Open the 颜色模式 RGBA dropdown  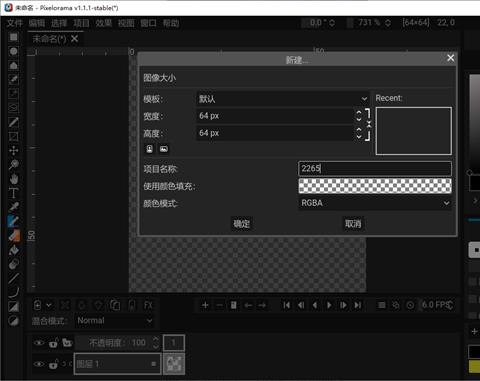(375, 203)
